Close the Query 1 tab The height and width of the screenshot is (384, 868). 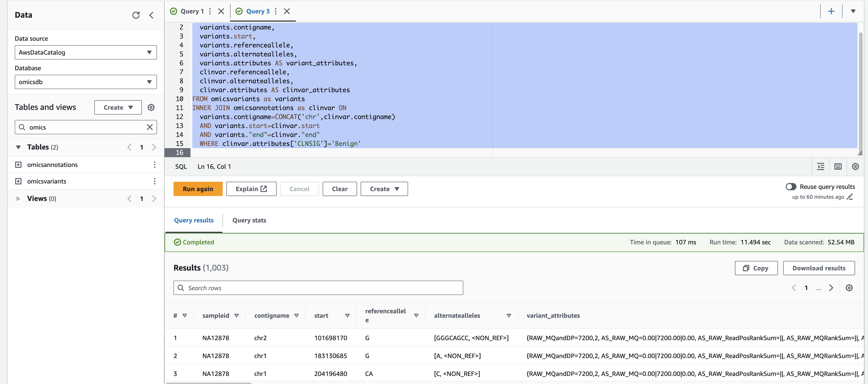221,11
